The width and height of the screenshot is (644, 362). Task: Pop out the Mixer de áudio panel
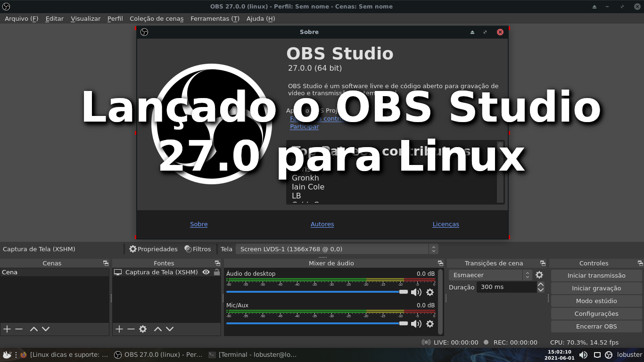440,263
